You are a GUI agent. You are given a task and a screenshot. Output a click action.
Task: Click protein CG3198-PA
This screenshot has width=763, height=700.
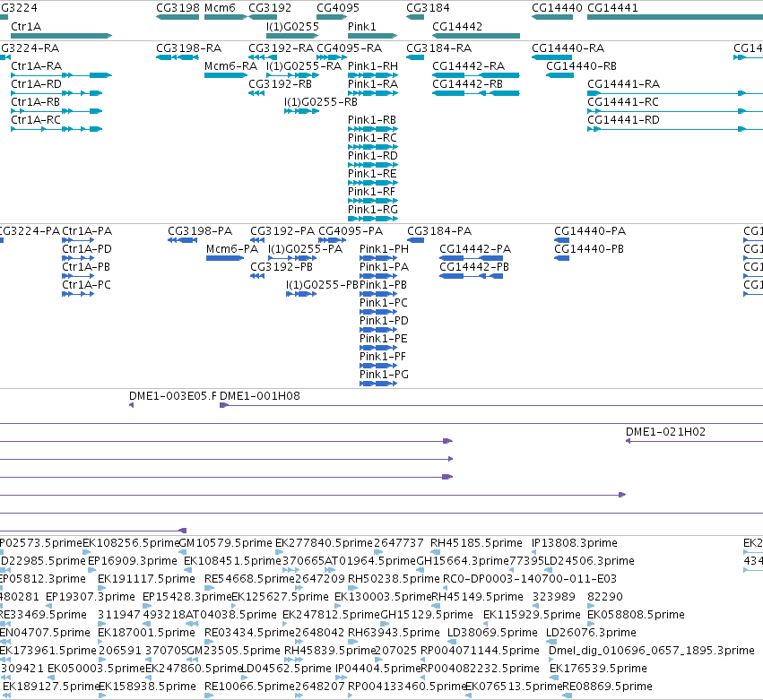point(183,240)
